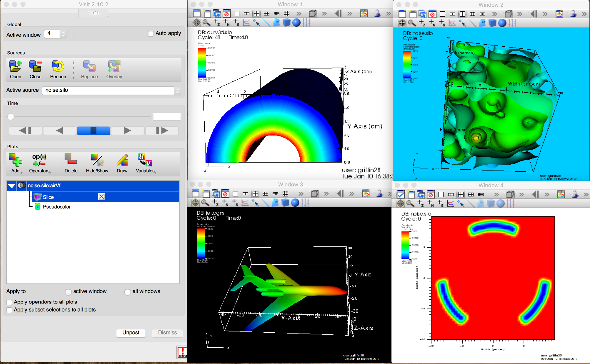Click the red Delete window icon in Window 3

225,194
